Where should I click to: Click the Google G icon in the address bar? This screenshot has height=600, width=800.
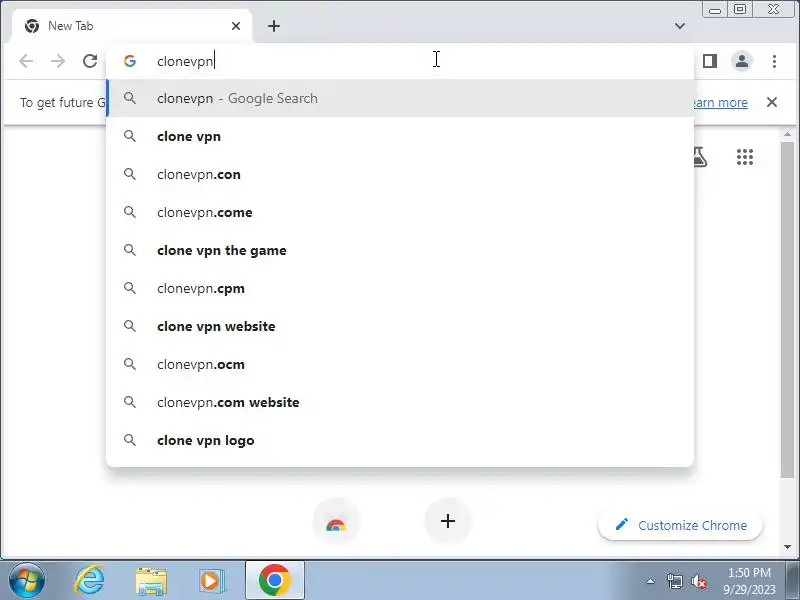(130, 61)
